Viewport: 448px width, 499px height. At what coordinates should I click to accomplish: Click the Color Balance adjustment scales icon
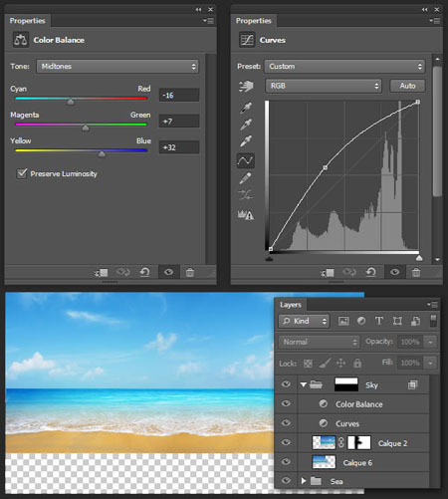[x=21, y=40]
